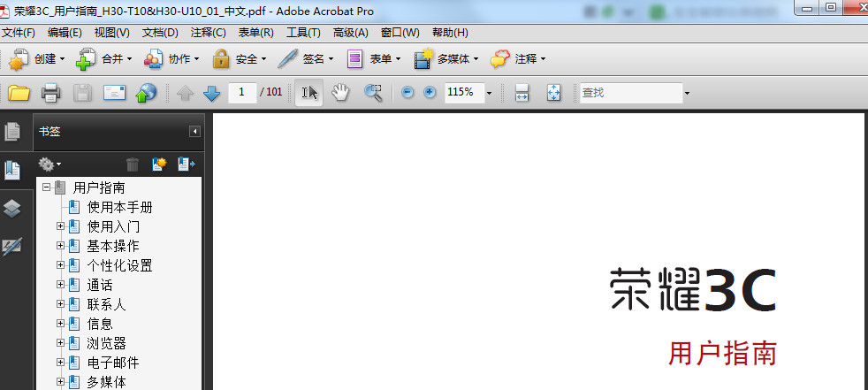Image resolution: width=868 pixels, height=390 pixels.
Task: Open the Pages panel in the sidebar
Action: (12, 131)
